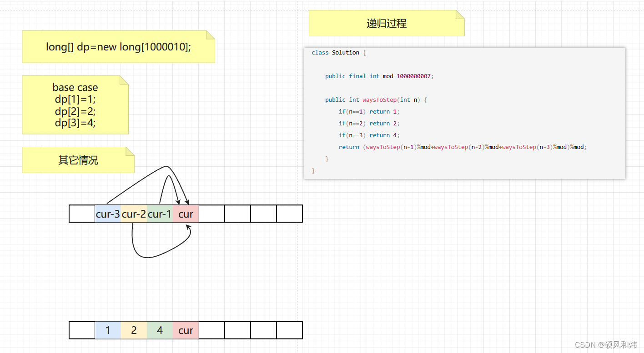The height and width of the screenshot is (353, 644).
Task: Click the yellow cell labeled "2"
Action: pos(134,330)
